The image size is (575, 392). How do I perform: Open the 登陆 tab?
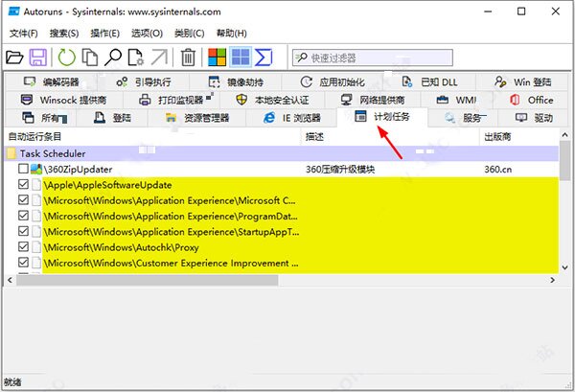[112, 118]
